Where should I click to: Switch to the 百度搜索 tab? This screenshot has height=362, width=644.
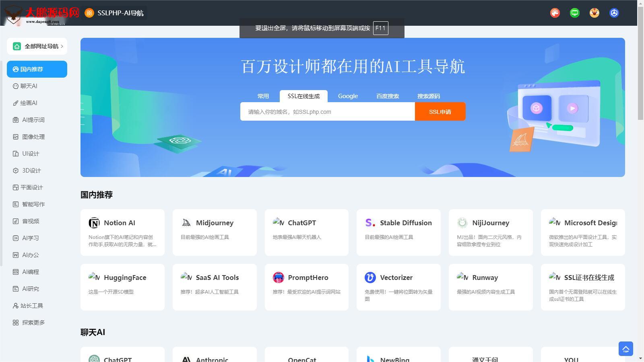(388, 96)
